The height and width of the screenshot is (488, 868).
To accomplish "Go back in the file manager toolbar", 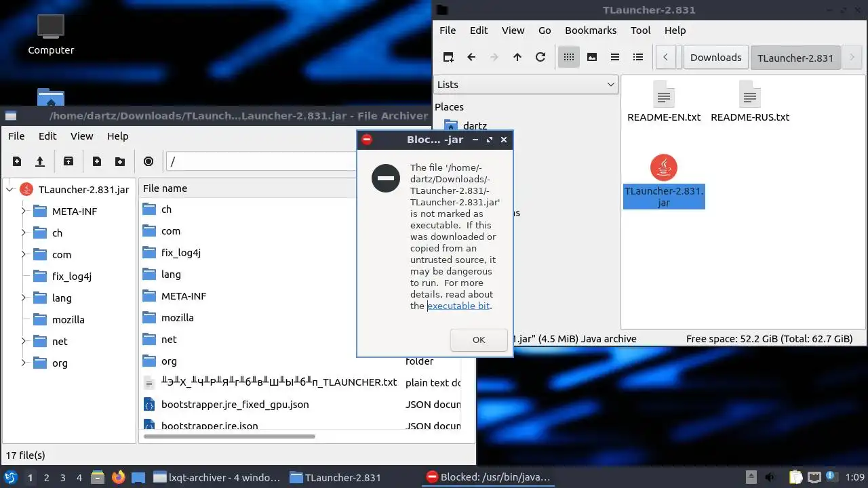I will tap(471, 58).
